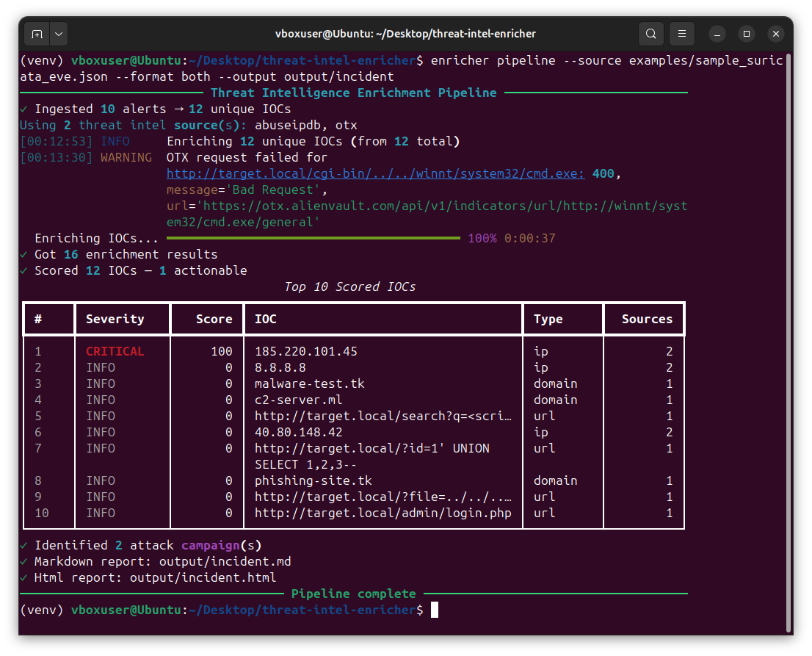Select the c2-server.ml domain entry
812x656 pixels.
(298, 400)
